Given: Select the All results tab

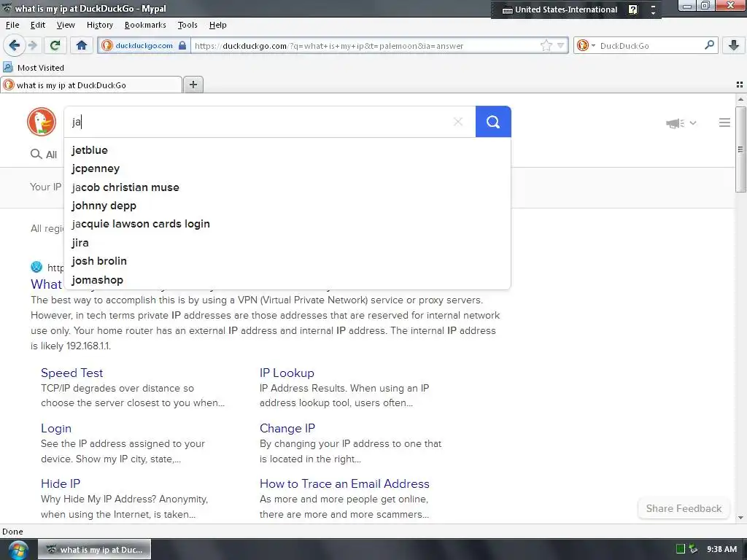Looking at the screenshot, I should click(44, 155).
